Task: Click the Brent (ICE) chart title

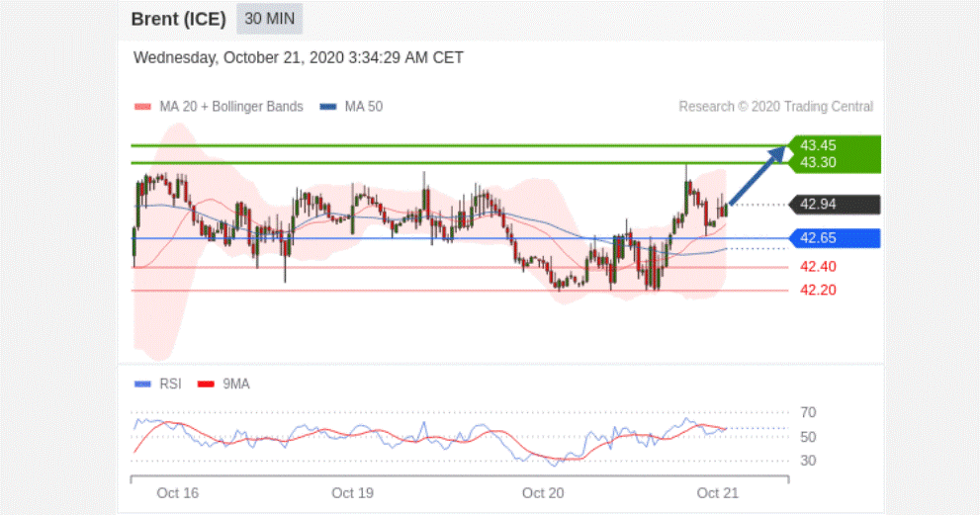Action: click(178, 19)
